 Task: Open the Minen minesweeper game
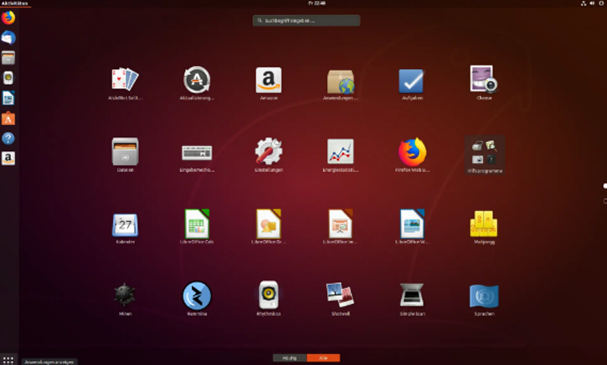[125, 299]
